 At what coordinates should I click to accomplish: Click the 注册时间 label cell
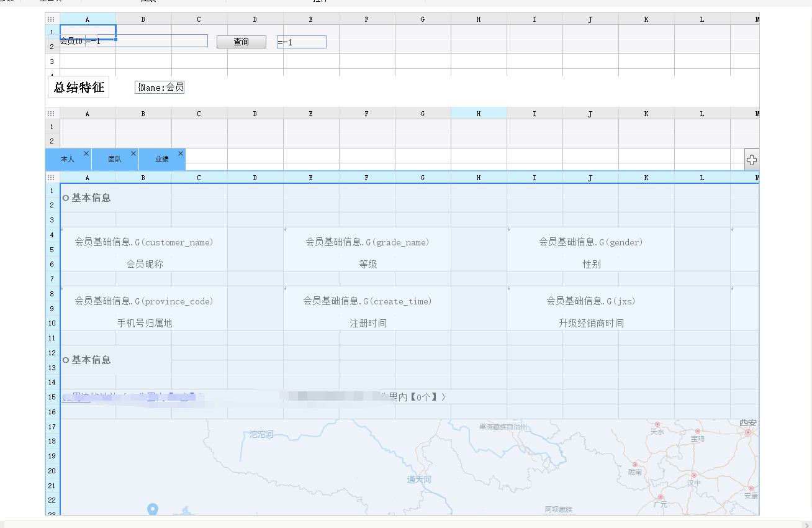click(x=368, y=323)
